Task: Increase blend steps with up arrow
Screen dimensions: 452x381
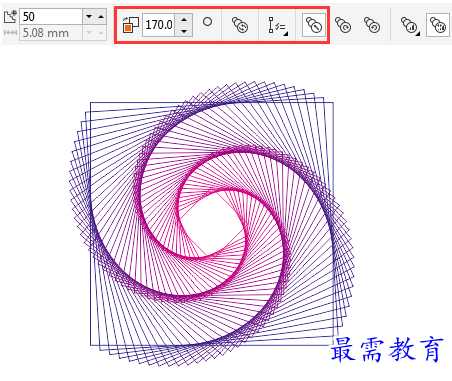Action: [x=101, y=17]
